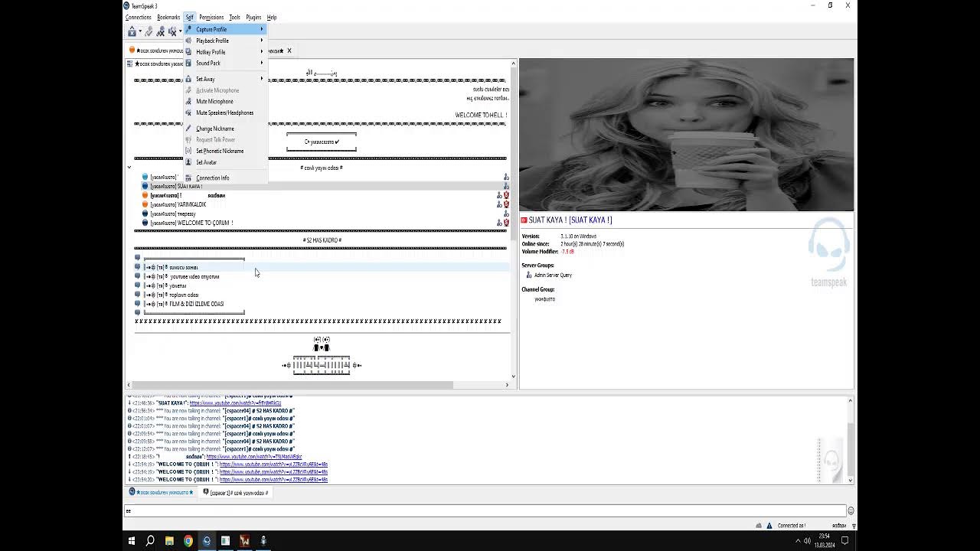Open the Help menu
Screen dimensions: 980x551
point(272,17)
